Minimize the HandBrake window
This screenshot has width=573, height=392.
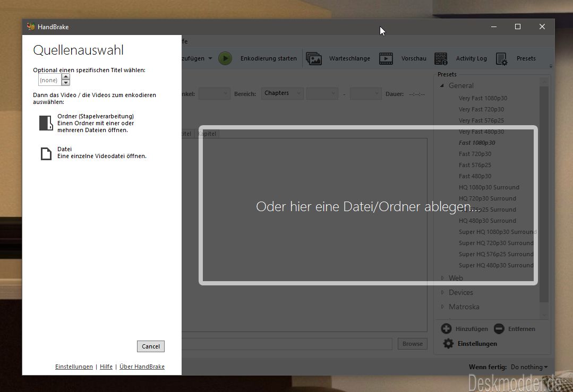point(494,27)
